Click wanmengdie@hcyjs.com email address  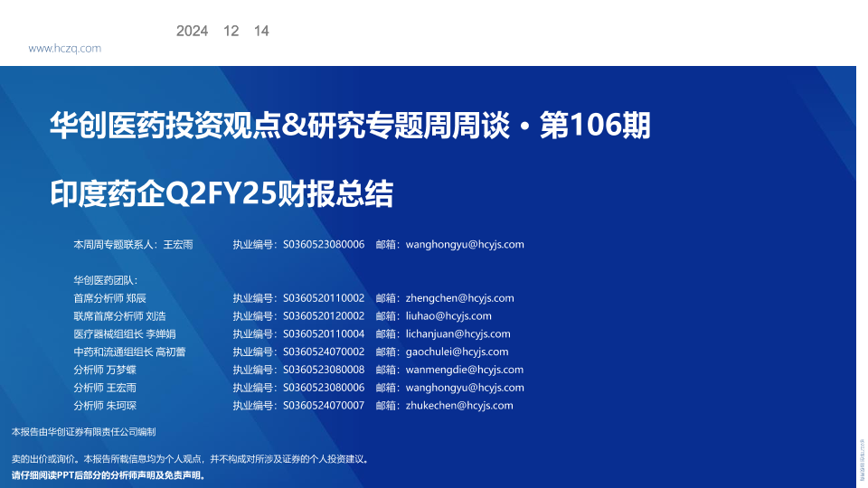465,370
